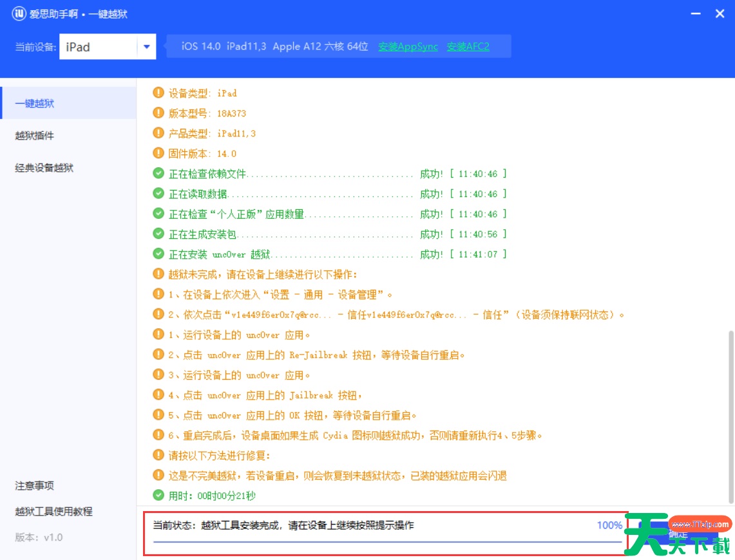Open the 安装AFC2 link

(x=468, y=46)
